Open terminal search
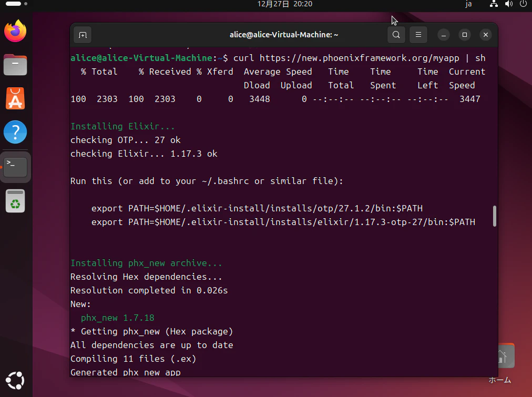532x397 pixels. click(x=396, y=35)
